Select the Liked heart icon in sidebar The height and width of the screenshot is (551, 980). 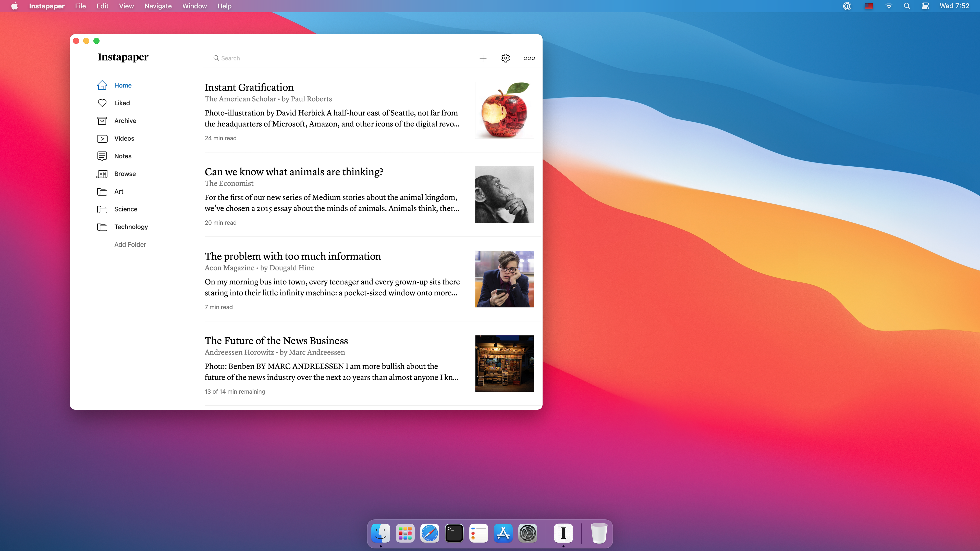[102, 103]
